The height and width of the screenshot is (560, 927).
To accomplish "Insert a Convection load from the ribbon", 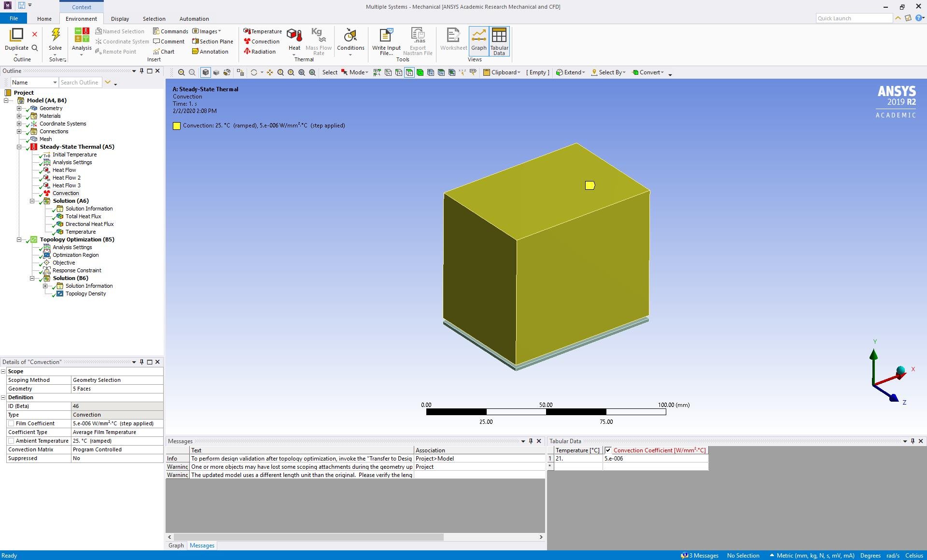I will (261, 42).
